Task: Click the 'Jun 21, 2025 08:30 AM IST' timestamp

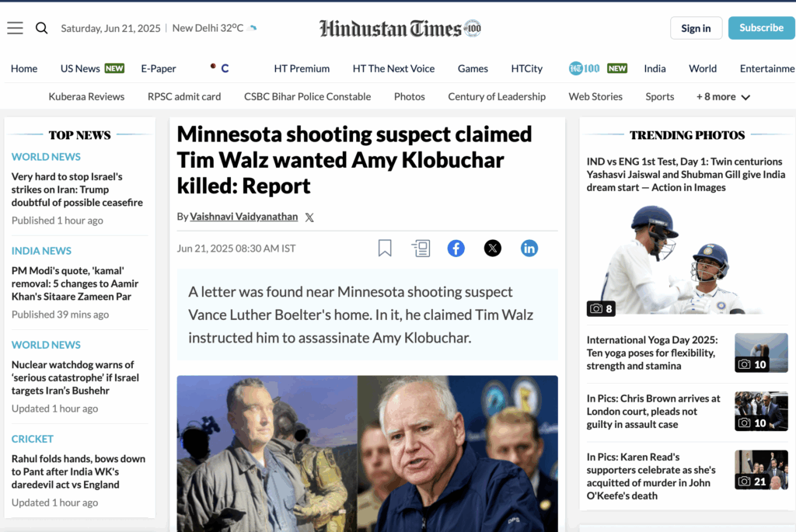Action: coord(236,249)
